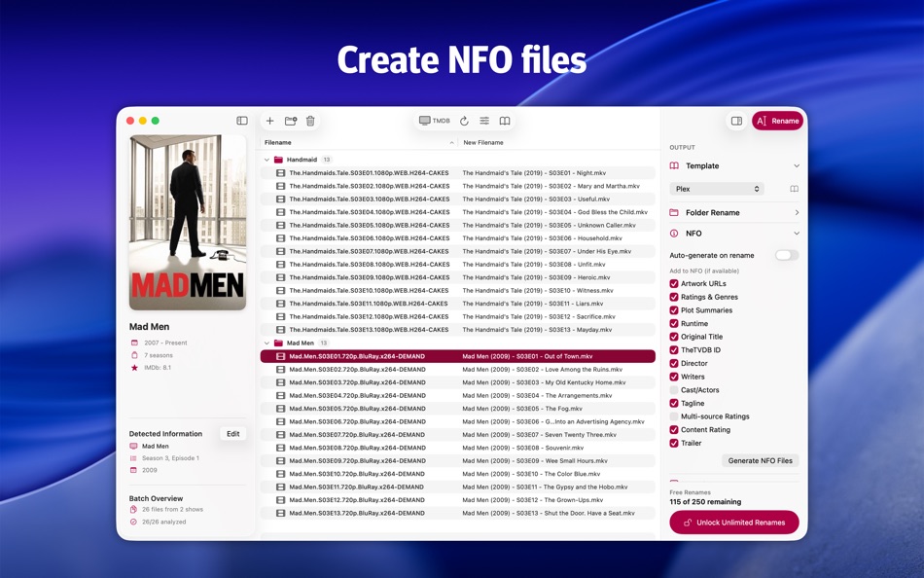Click the trash icon to remove files
This screenshot has width=924, height=578.
point(309,121)
